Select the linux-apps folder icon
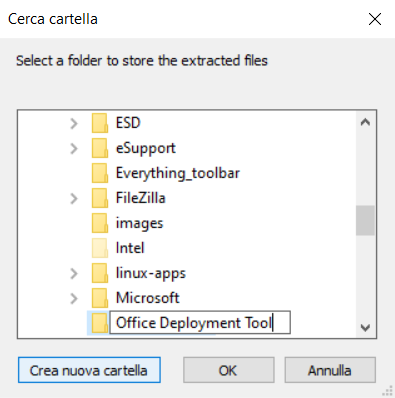This screenshot has height=398, width=395. (x=100, y=273)
